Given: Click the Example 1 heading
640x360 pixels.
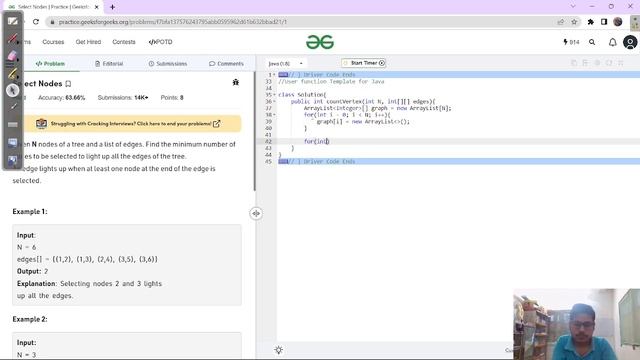Looking at the screenshot, I should tap(30, 211).
